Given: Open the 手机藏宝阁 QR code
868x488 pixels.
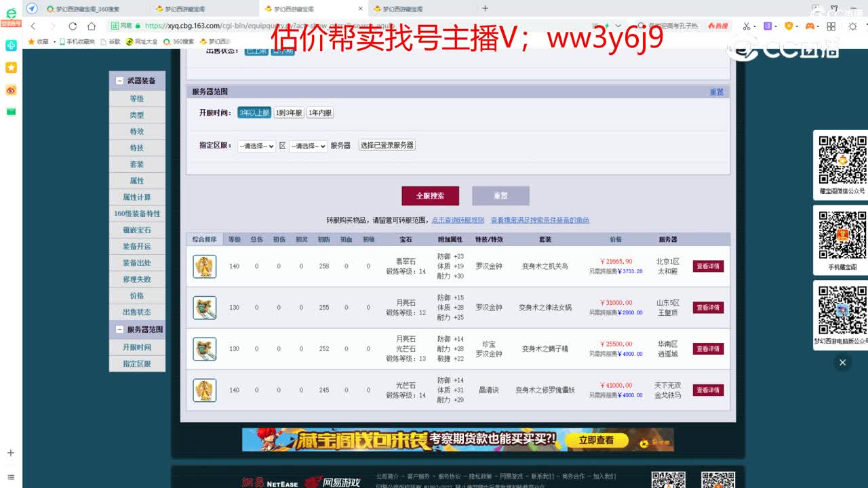Looking at the screenshot, I should [x=842, y=235].
